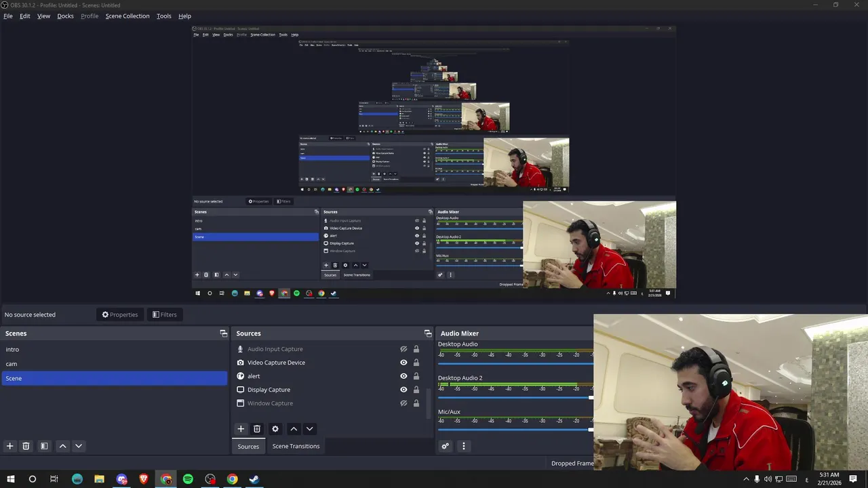This screenshot has height=488, width=868.
Task: Open Brave browser from taskbar
Action: 144,479
